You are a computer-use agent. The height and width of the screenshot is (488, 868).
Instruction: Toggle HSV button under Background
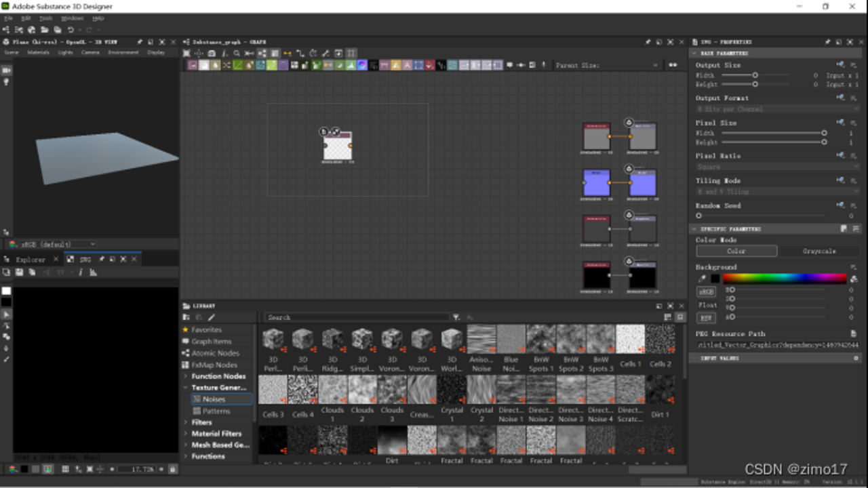pyautogui.click(x=706, y=317)
